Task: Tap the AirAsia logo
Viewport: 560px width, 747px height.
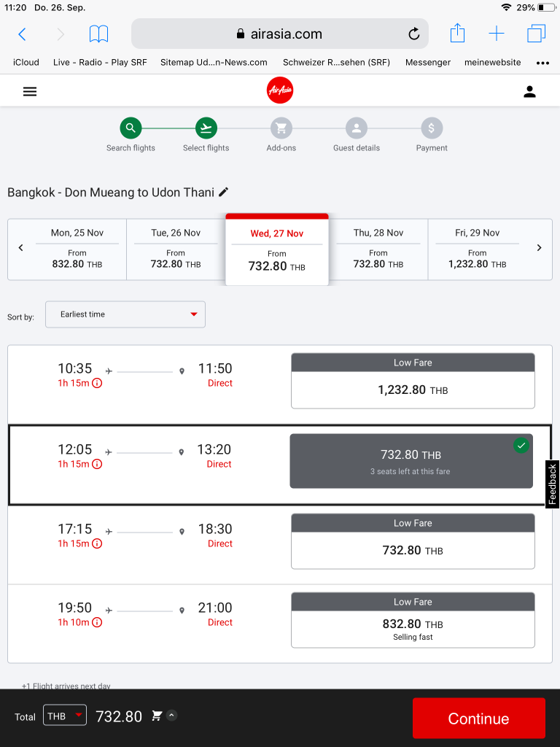Action: point(280,91)
